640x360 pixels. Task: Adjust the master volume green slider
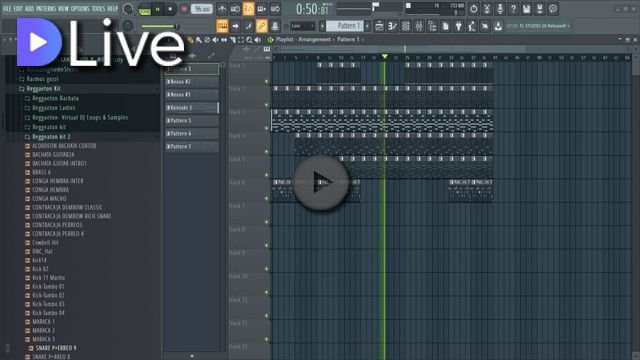(x=160, y=27)
